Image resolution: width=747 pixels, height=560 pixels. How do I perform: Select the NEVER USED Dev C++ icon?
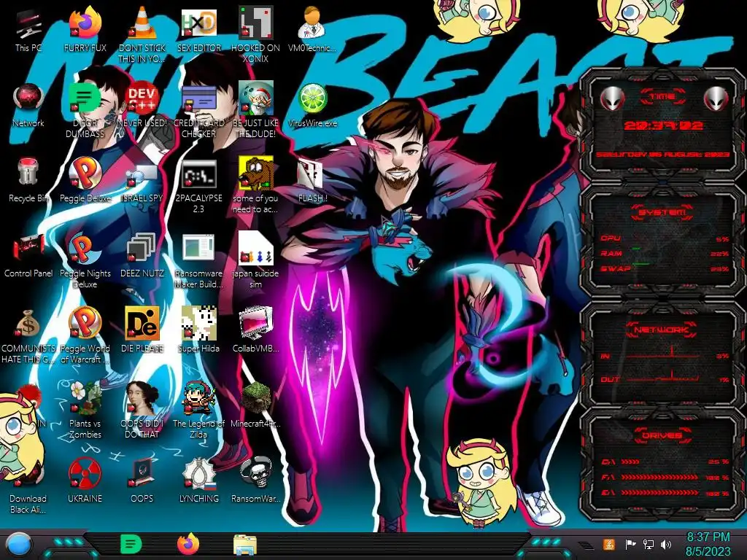(x=142, y=98)
